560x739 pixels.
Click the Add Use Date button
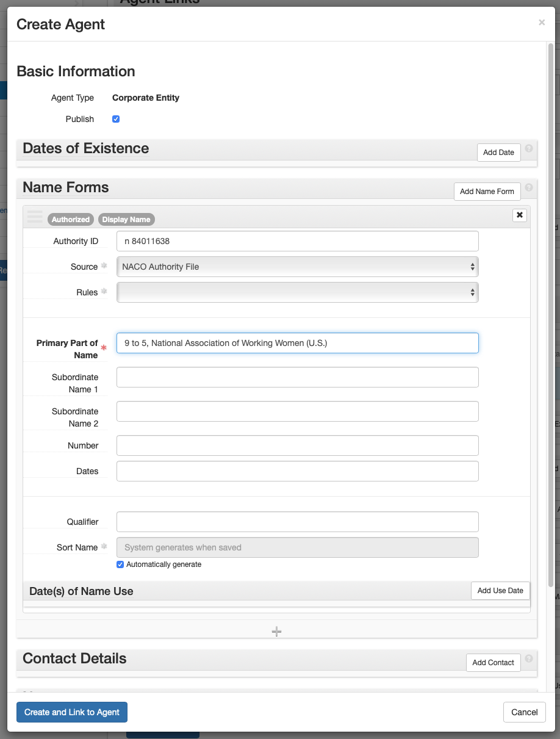point(500,590)
